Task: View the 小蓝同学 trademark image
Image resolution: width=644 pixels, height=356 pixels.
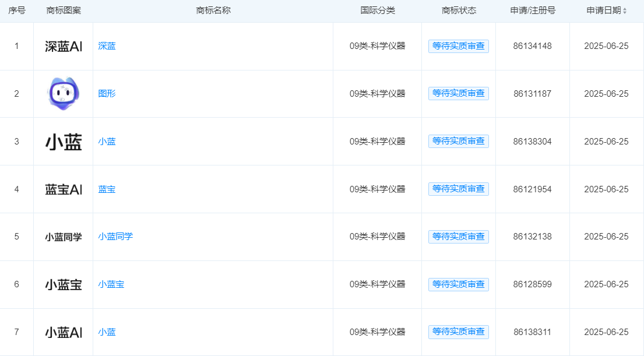Action: [64, 237]
